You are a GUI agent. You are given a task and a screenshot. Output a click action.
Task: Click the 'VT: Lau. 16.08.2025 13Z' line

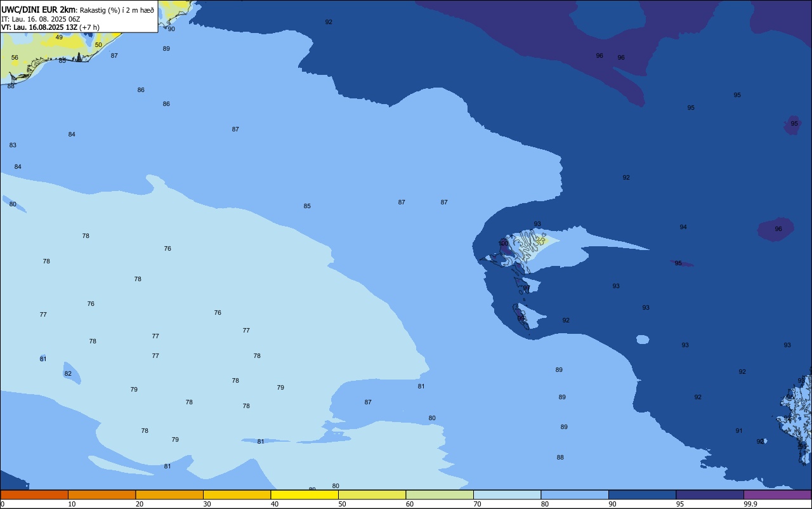point(39,27)
